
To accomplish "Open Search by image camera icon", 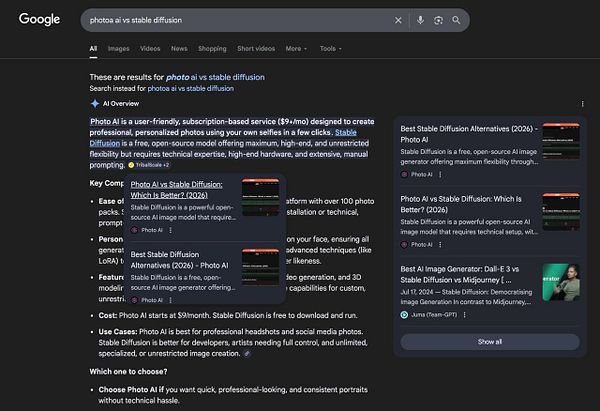I will (438, 20).
